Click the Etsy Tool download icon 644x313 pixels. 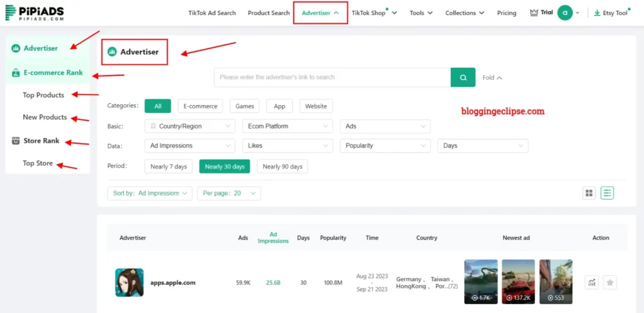pos(597,13)
